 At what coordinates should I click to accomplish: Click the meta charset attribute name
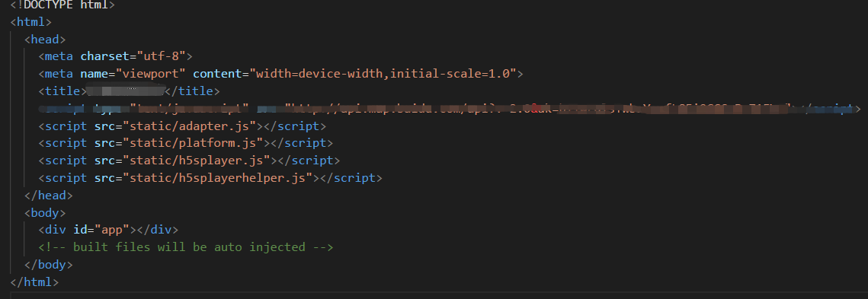[104, 56]
